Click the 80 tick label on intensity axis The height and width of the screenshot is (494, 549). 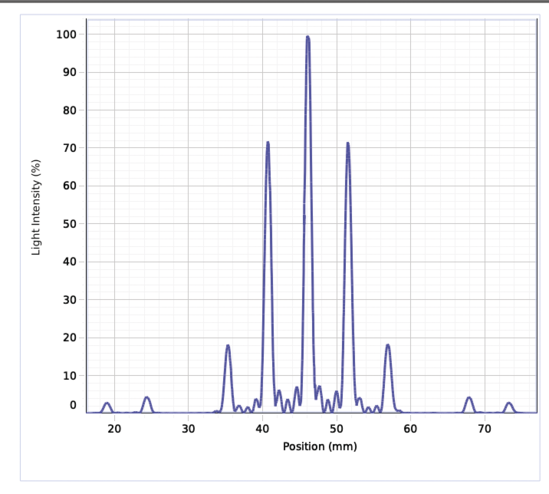tap(69, 110)
